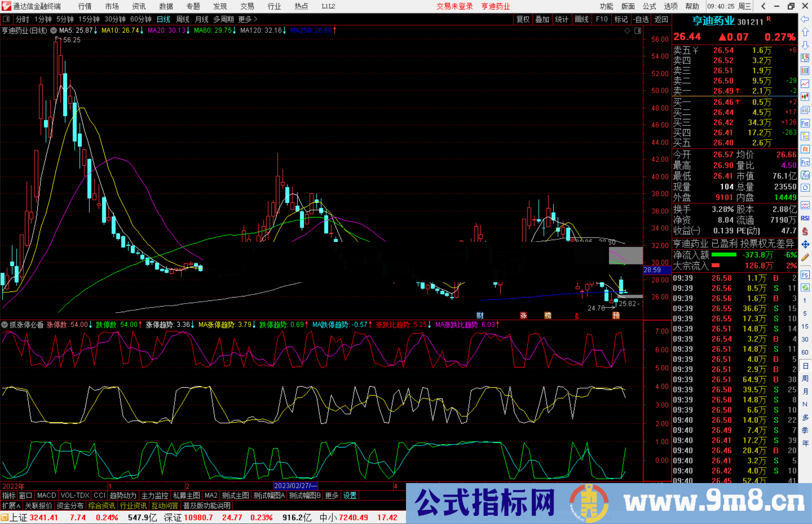812x524 pixels.
Task: Click the 交易未登录 login link
Action: coord(454,6)
